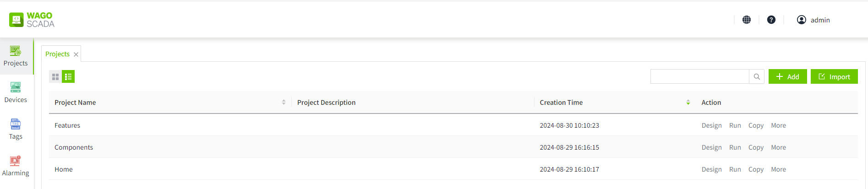Viewport: 868px width, 189px height.
Task: Sort projects by Project Name
Action: tap(284, 103)
